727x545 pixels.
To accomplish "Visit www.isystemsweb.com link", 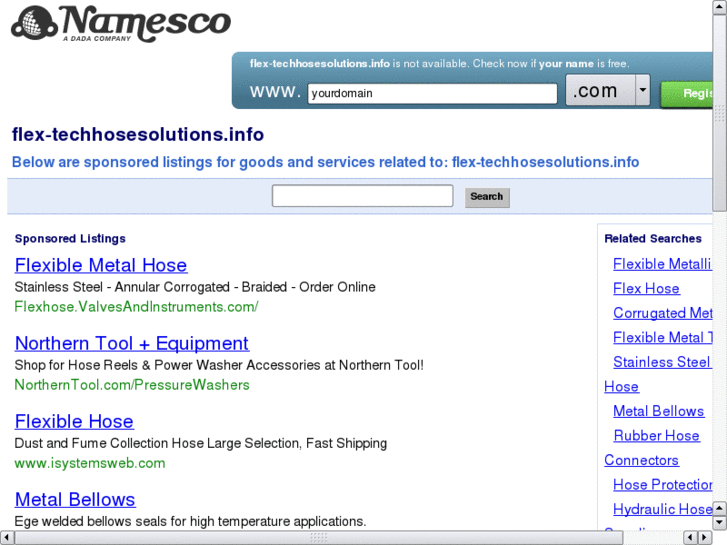I will (90, 463).
